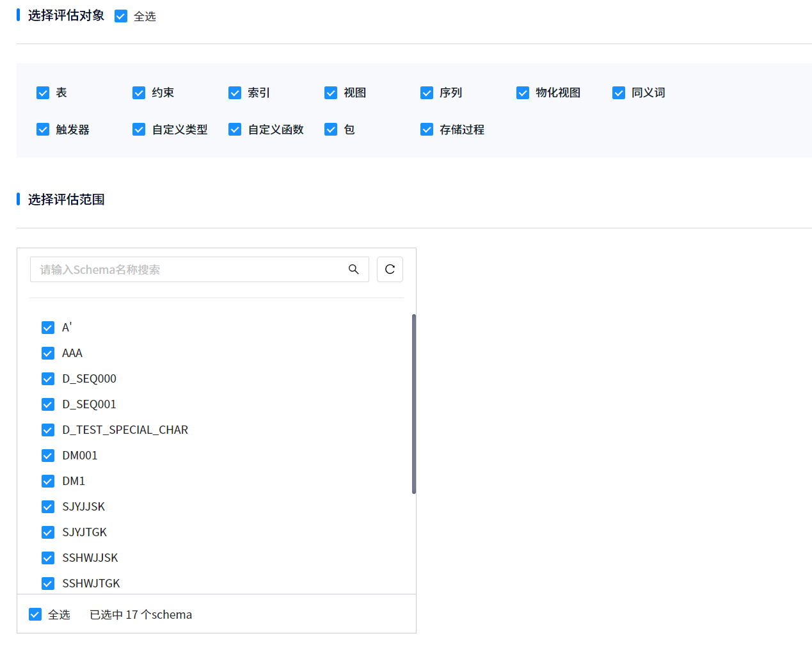Toggle 自定义类型 checkbox
Screen dimensions: 812x652
139,130
